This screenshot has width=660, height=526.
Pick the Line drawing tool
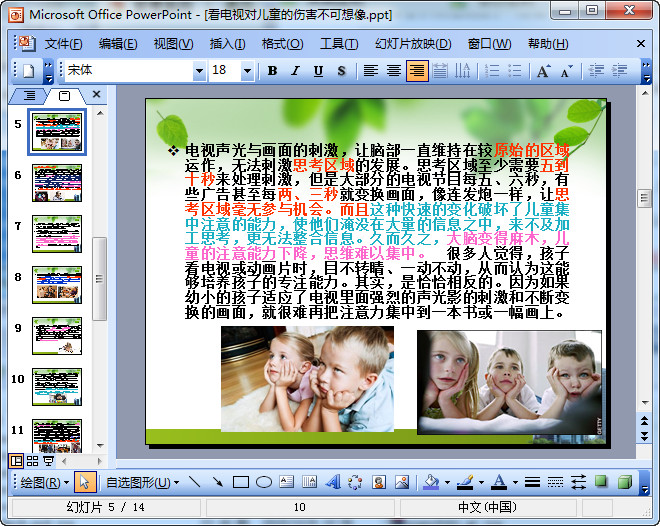coord(194,482)
